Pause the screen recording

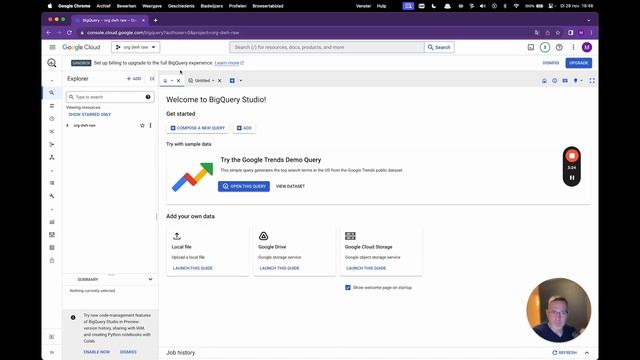click(x=572, y=178)
